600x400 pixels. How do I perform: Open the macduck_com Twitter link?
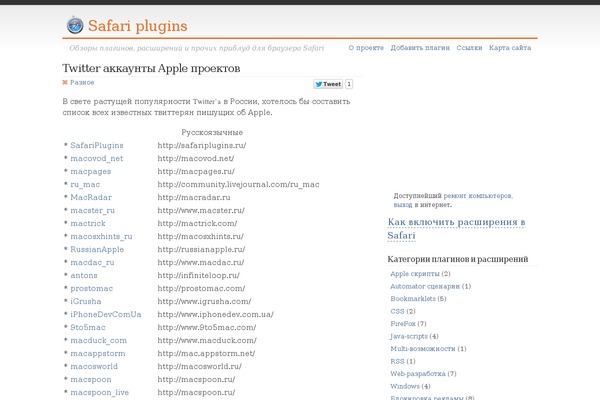coord(98,341)
